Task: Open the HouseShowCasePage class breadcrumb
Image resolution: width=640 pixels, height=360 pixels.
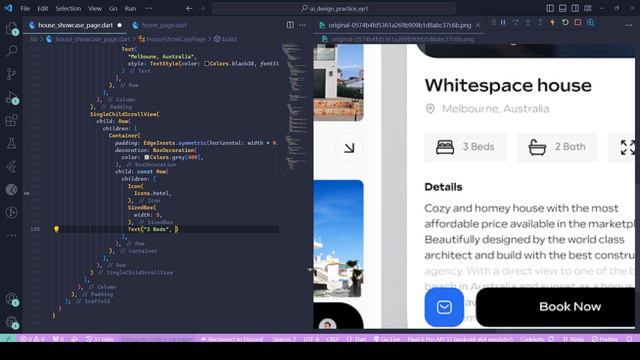Action: pyautogui.click(x=172, y=39)
